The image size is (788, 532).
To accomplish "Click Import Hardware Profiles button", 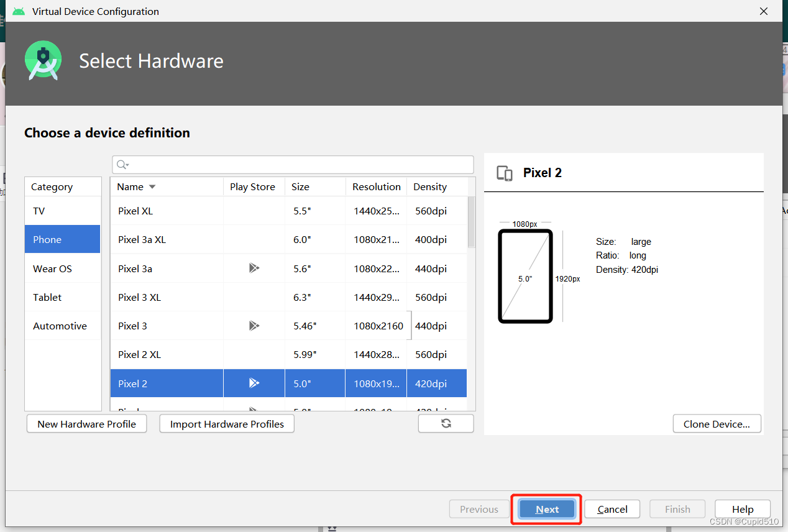I will (x=227, y=424).
